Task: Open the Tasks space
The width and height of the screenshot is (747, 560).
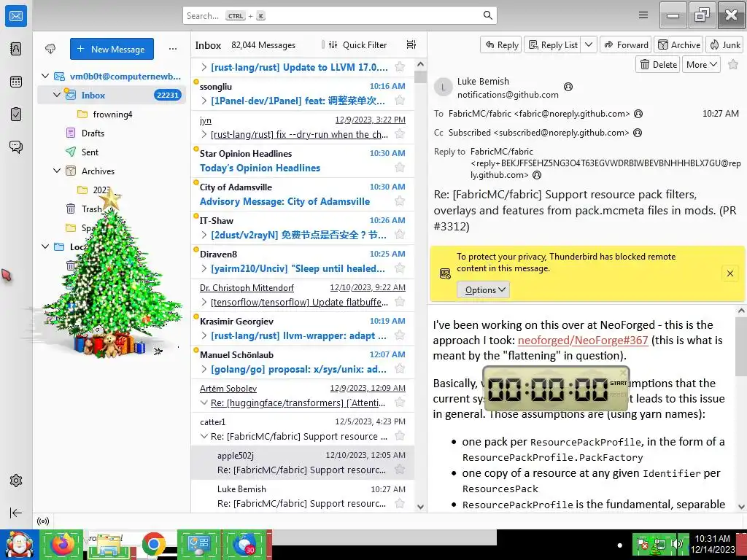Action: click(16, 114)
